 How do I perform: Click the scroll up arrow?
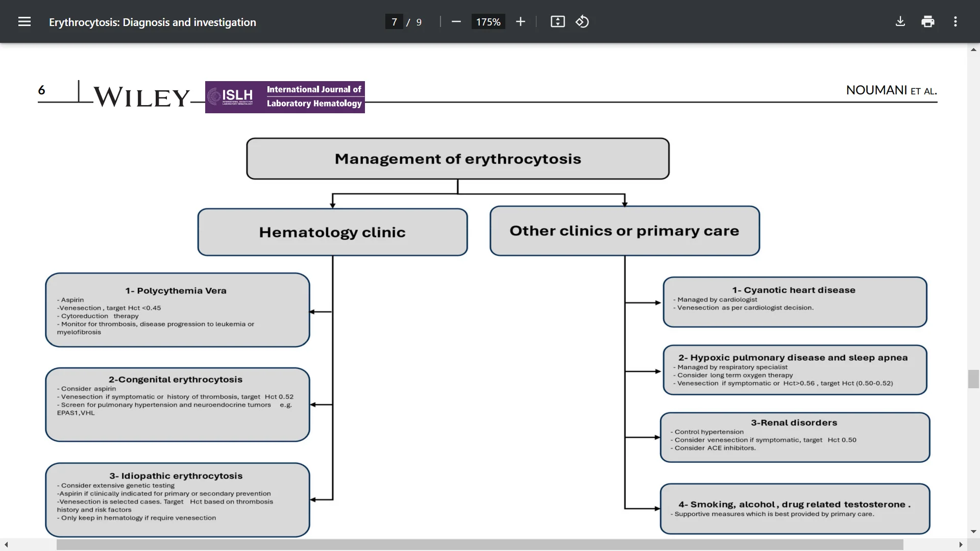click(973, 49)
